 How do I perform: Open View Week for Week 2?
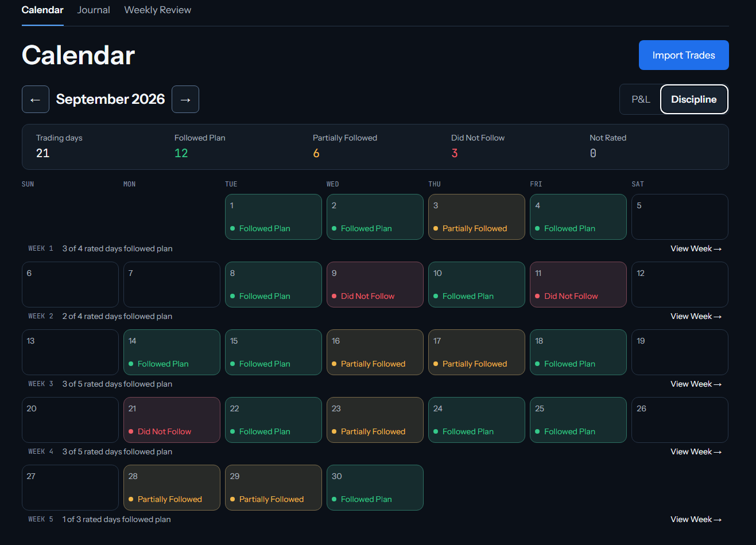(x=696, y=316)
